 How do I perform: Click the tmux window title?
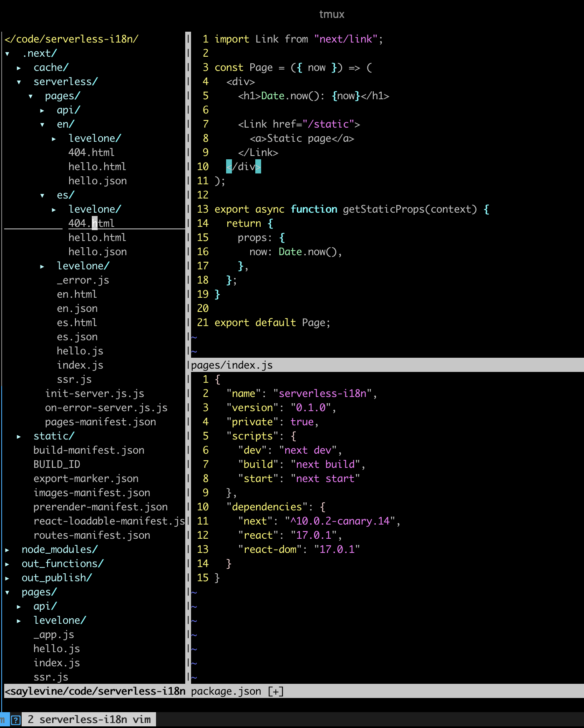coord(332,14)
